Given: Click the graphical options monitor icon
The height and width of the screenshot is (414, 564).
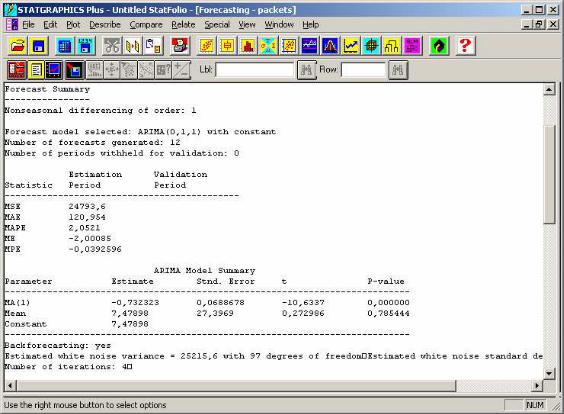Looking at the screenshot, I should (x=54, y=69).
